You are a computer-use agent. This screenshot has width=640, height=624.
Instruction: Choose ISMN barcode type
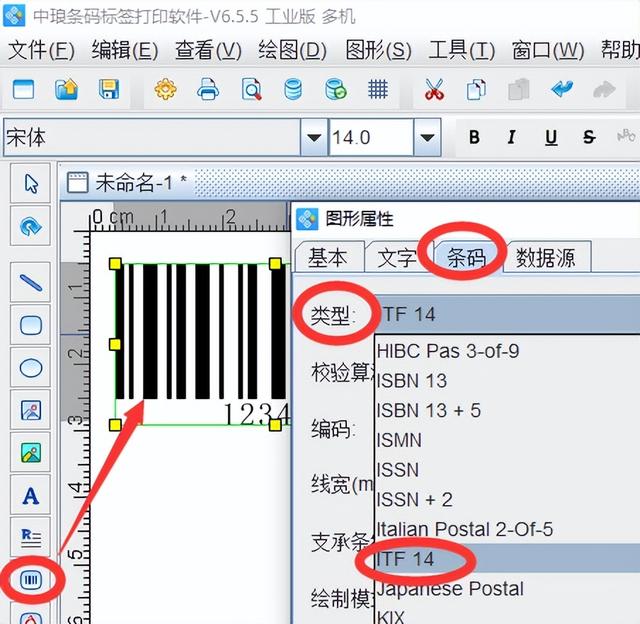pyautogui.click(x=507, y=440)
